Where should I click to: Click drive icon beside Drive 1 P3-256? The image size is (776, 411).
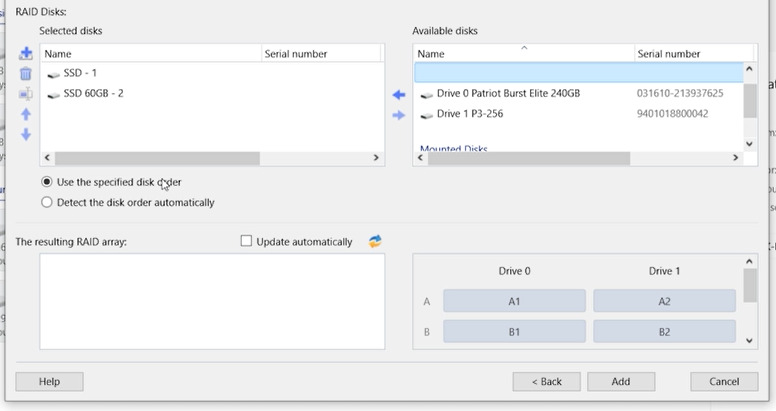click(x=427, y=115)
